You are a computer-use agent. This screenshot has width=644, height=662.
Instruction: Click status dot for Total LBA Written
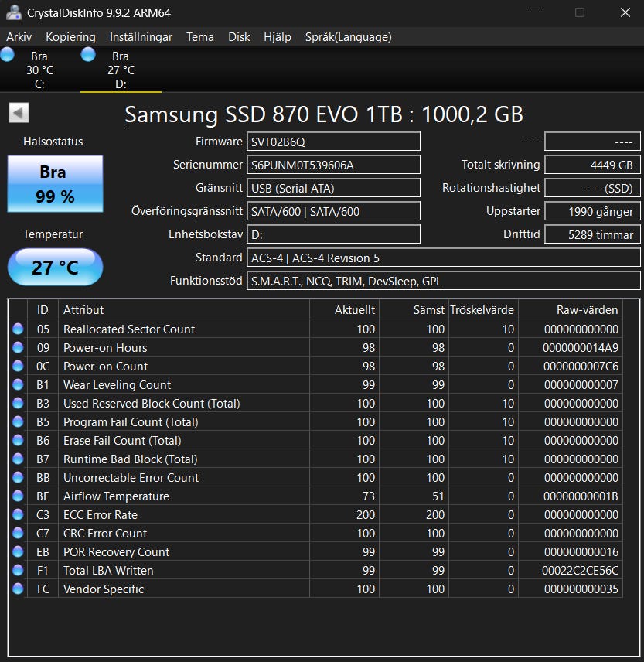(x=18, y=570)
